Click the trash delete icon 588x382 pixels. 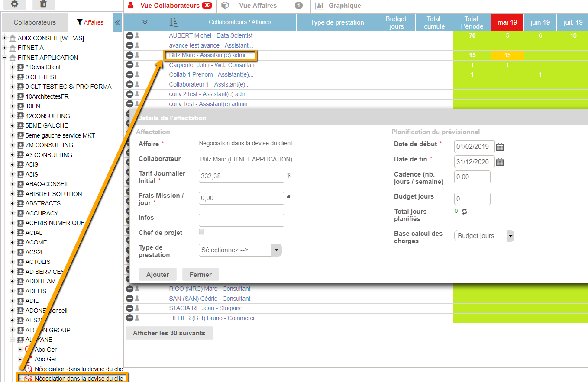(43, 4)
